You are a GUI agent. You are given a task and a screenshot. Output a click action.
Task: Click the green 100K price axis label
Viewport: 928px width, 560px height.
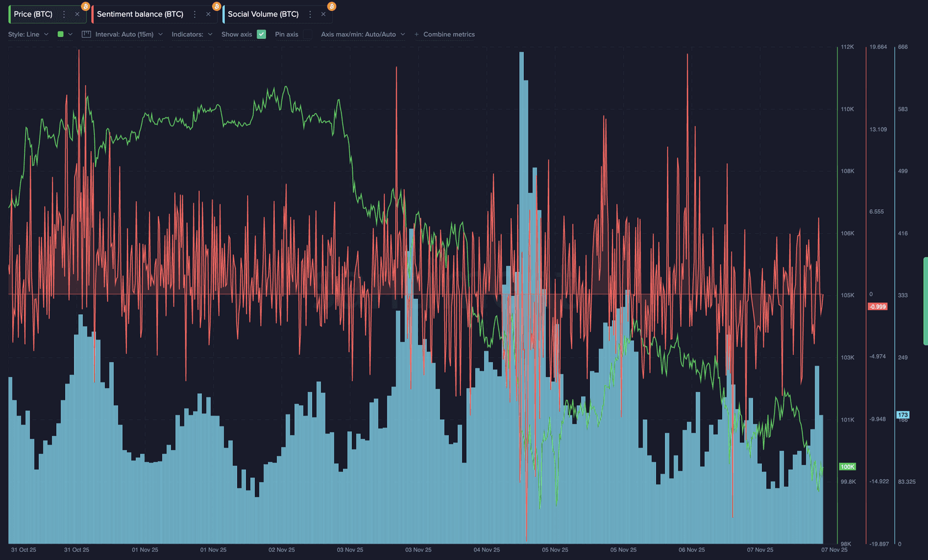(x=847, y=467)
